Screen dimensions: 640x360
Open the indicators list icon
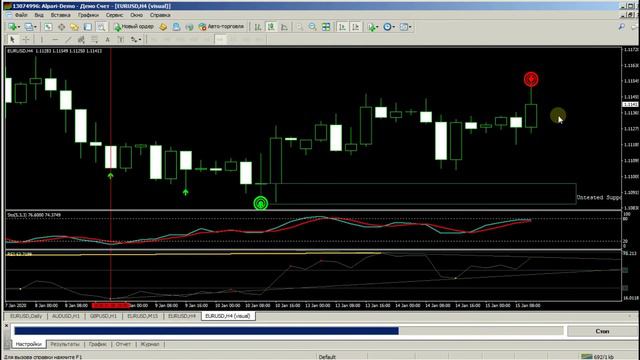371,27
